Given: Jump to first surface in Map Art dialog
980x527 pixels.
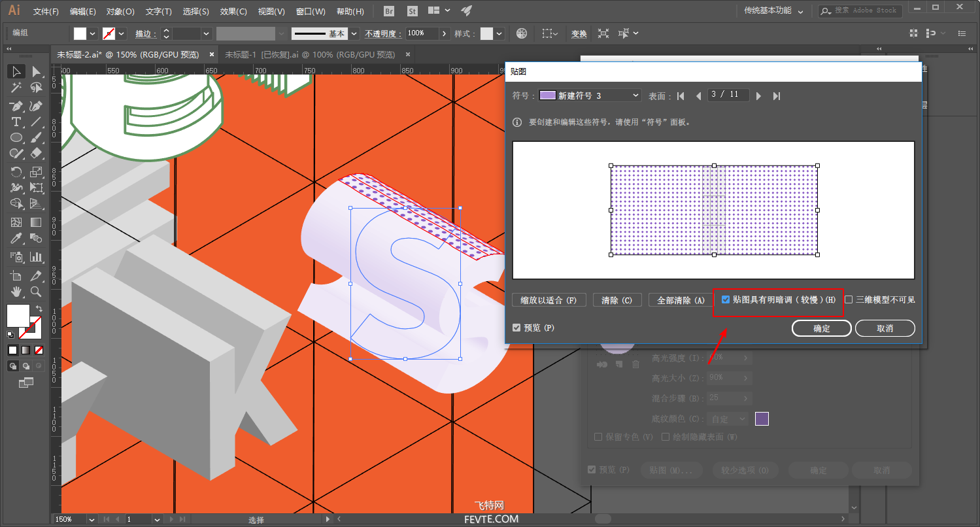Looking at the screenshot, I should point(681,96).
